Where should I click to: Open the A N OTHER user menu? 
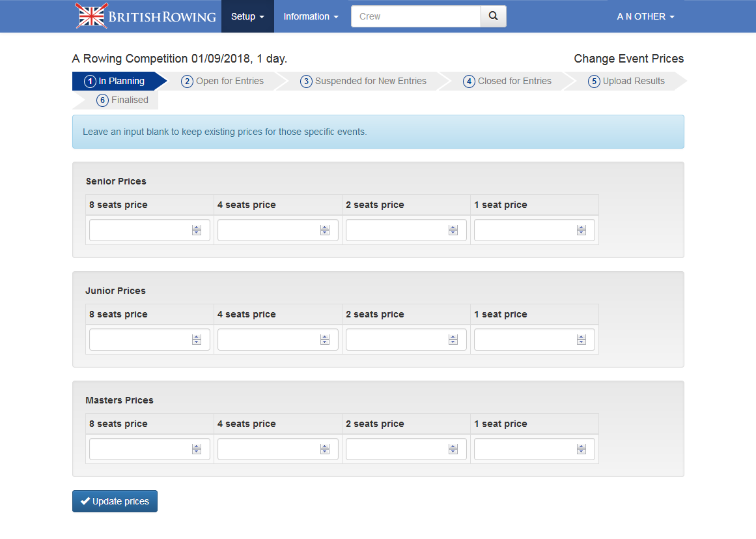pyautogui.click(x=645, y=16)
